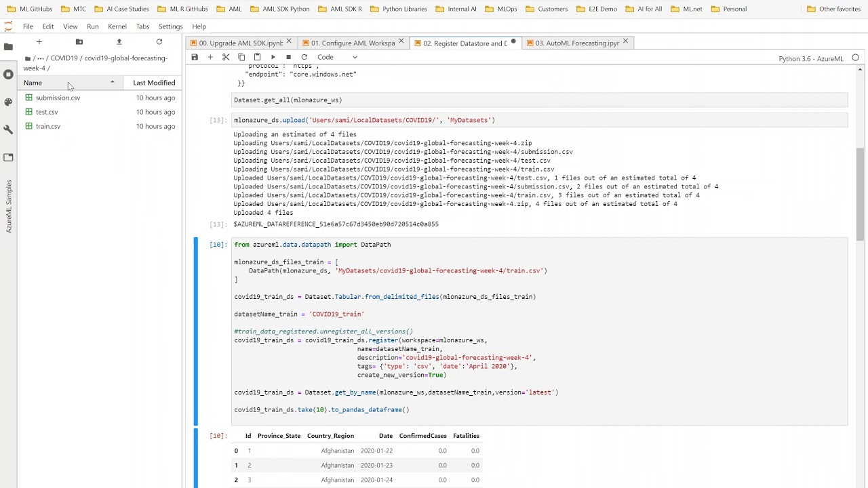Image resolution: width=868 pixels, height=488 pixels.
Task: Click the Afghanistan cell dated 2020-01-22
Action: [338, 451]
